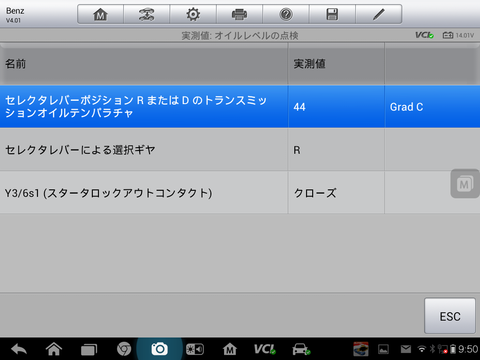Tap the clock showing 9:50

pos(468,349)
